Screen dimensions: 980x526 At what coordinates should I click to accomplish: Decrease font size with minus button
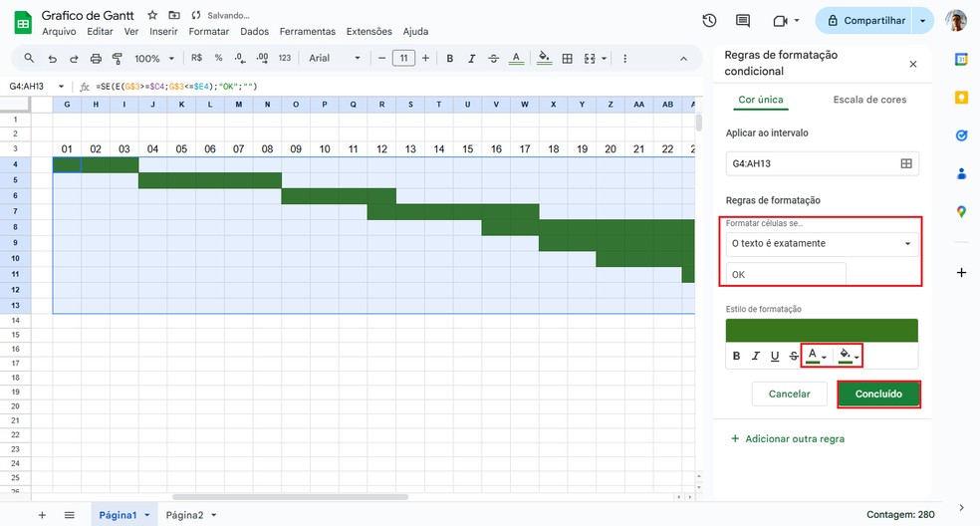(381, 58)
